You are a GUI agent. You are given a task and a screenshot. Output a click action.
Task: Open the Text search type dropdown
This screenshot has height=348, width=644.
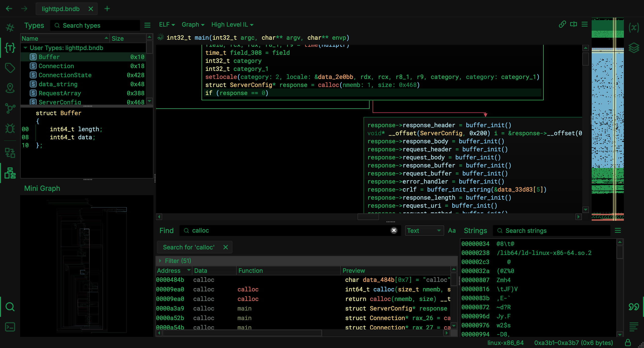point(424,231)
